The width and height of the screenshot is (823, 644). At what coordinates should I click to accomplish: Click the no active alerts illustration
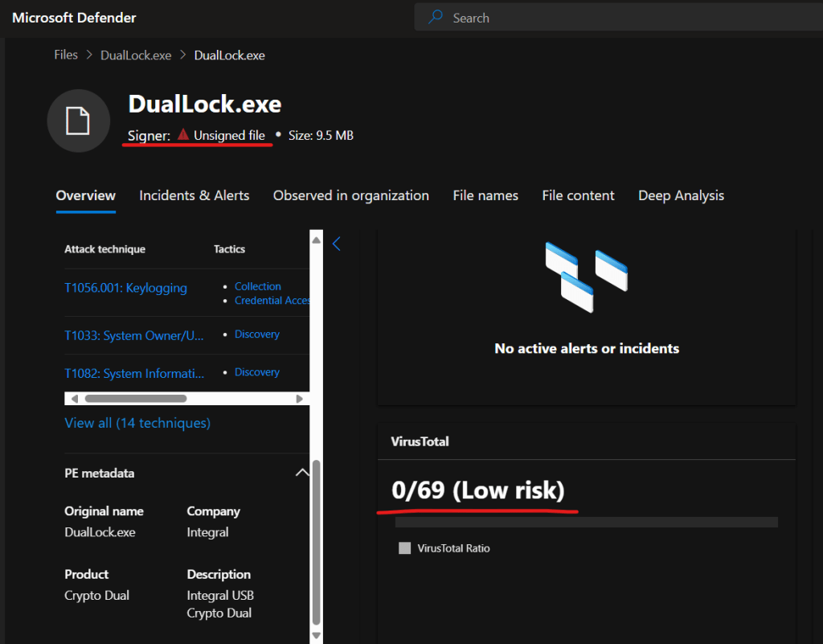tap(586, 277)
